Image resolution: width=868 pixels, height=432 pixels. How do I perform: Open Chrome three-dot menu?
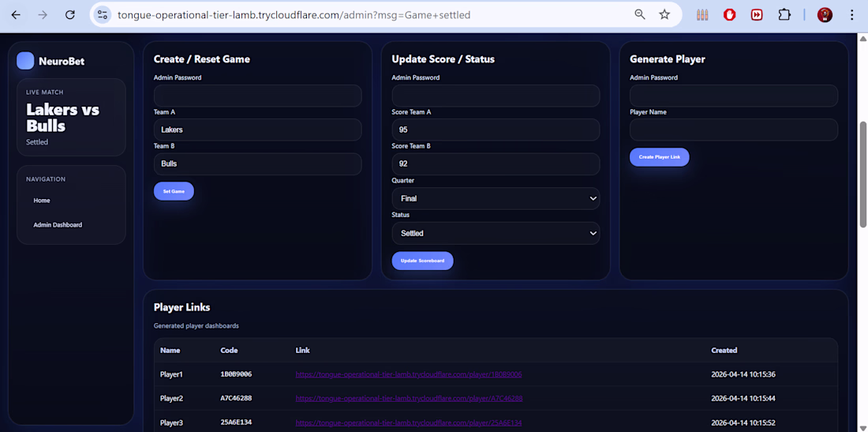852,15
